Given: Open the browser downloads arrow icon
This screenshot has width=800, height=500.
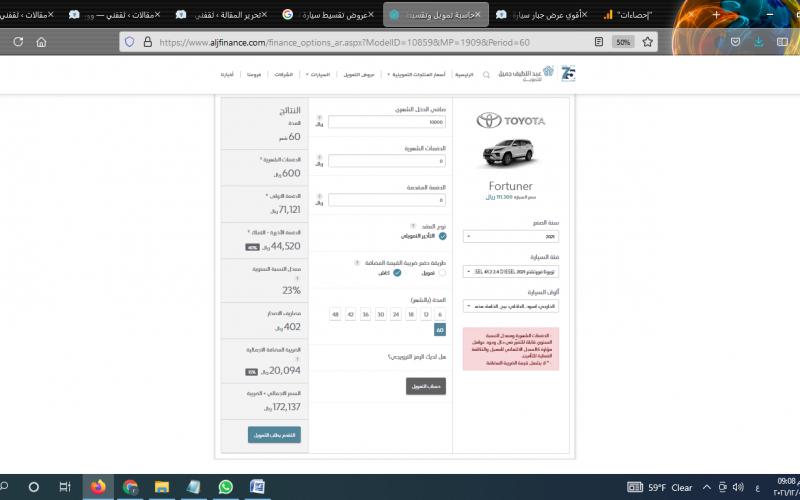Looking at the screenshot, I should 759,42.
